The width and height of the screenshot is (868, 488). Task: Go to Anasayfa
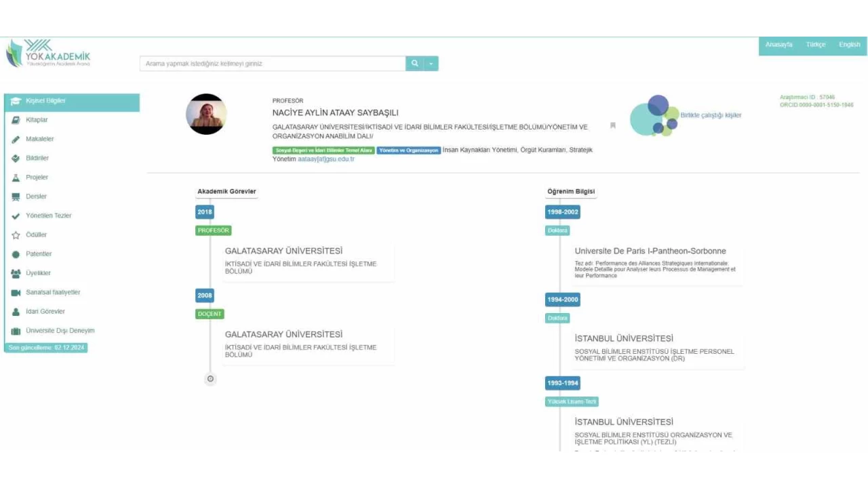click(779, 45)
